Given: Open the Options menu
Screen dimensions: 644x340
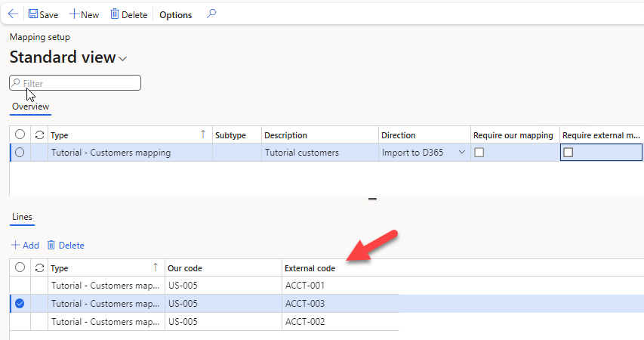Looking at the screenshot, I should pos(175,15).
